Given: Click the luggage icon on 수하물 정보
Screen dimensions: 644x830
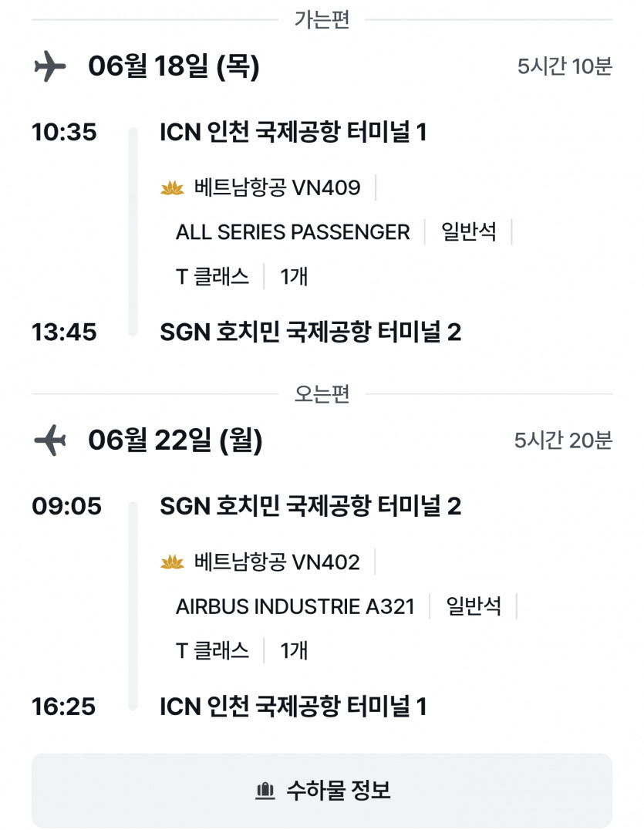Looking at the screenshot, I should coord(265,791).
